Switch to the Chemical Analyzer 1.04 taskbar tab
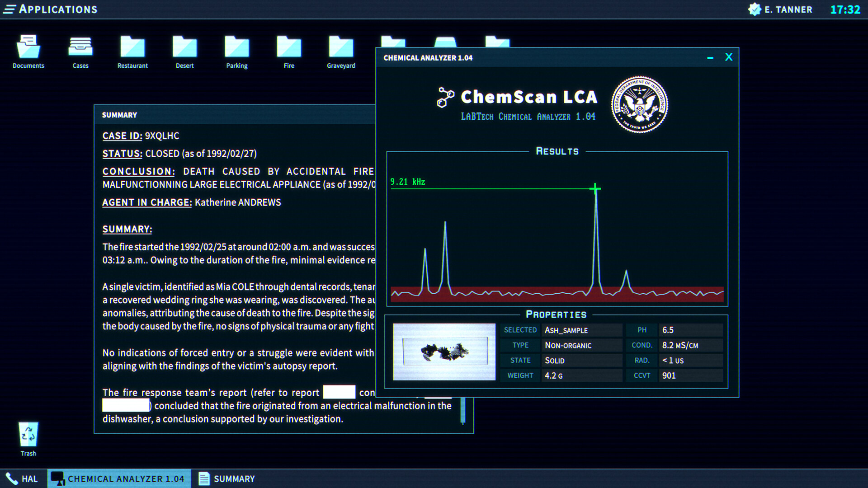This screenshot has height=488, width=868. tap(119, 479)
